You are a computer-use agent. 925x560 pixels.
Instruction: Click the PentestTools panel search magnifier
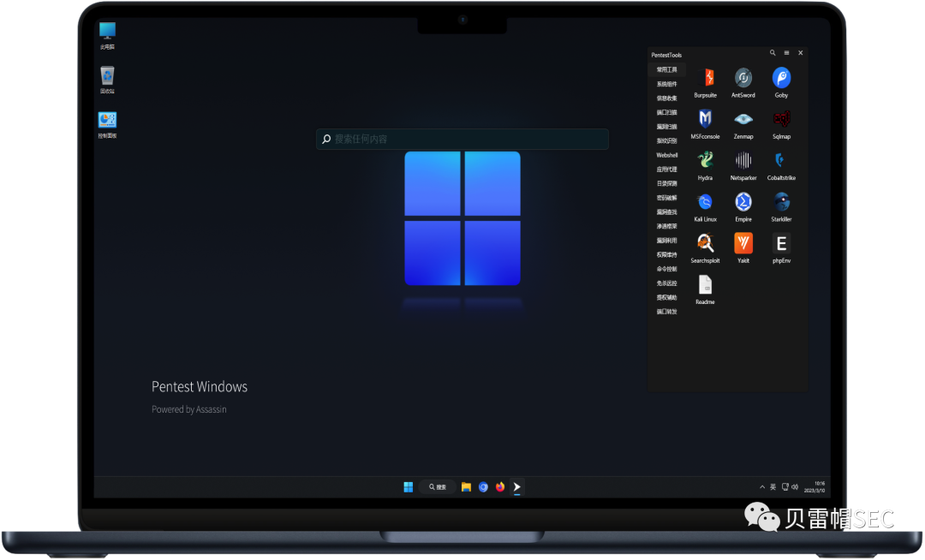tap(773, 53)
